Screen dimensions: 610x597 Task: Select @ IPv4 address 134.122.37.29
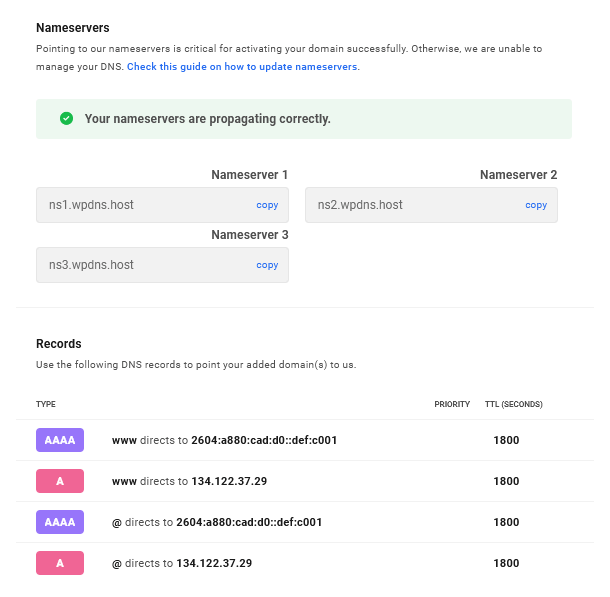[x=214, y=563]
